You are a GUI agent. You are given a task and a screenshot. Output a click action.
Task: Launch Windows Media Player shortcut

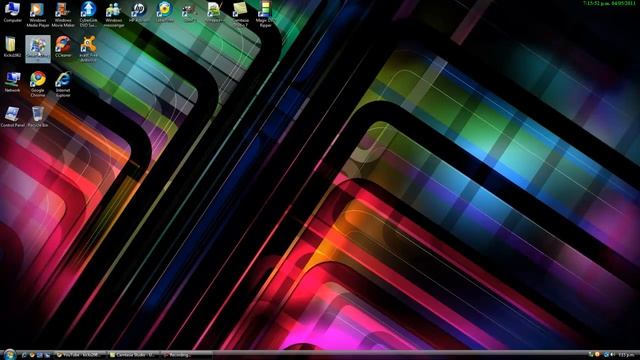38,15
